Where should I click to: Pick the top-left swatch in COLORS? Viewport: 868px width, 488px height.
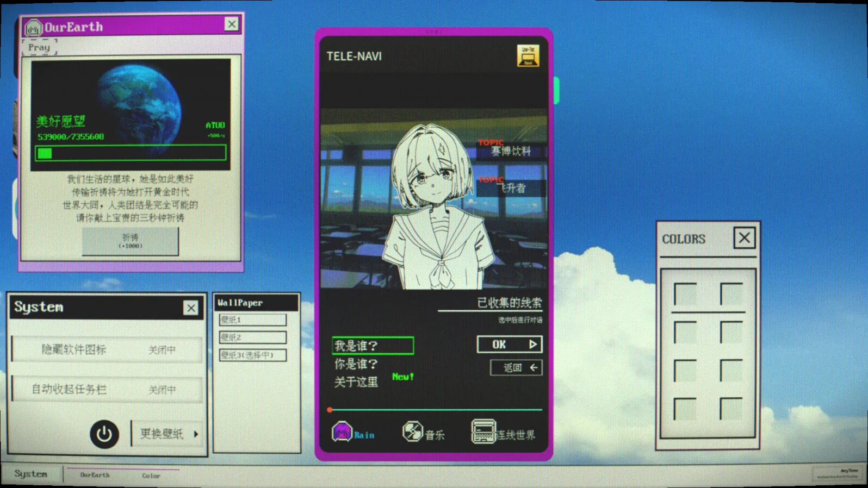click(685, 295)
